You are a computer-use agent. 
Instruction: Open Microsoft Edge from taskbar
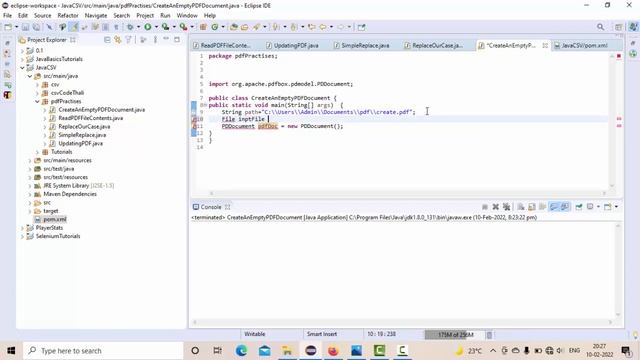tap(241, 351)
